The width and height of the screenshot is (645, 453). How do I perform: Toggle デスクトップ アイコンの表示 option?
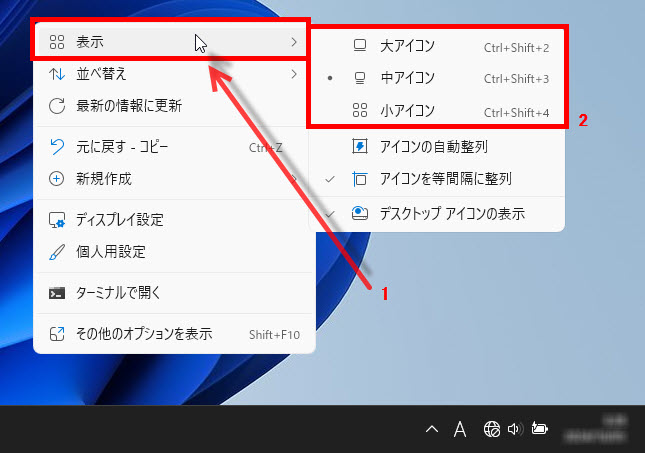452,213
